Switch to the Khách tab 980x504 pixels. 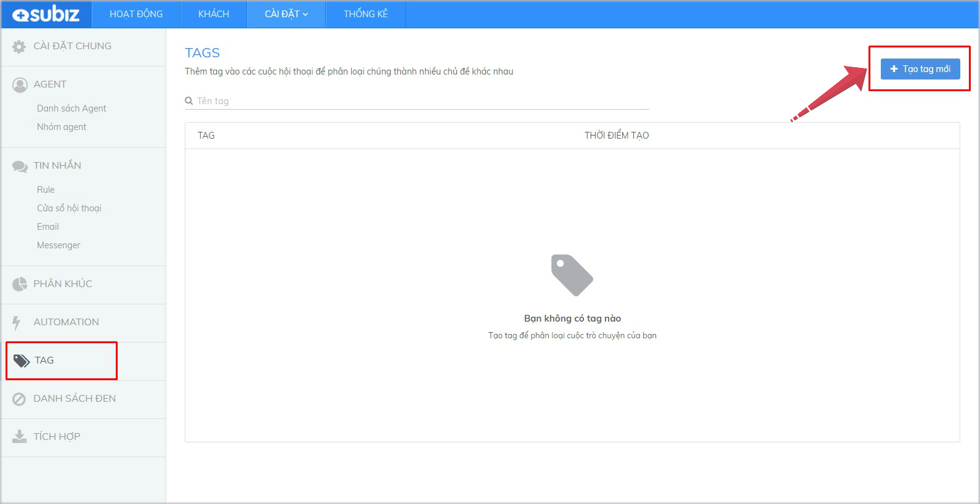tap(214, 14)
